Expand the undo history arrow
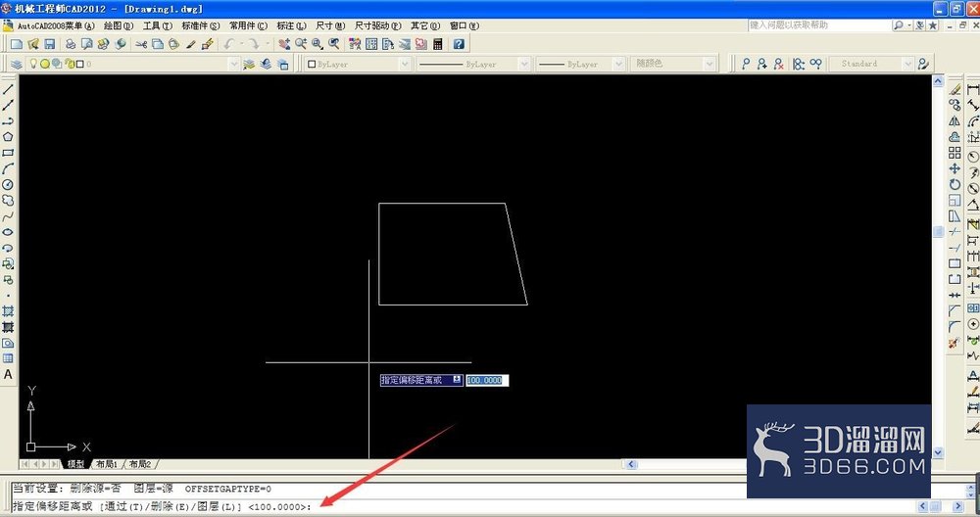Screen dimensions: 980x517 pos(241,44)
